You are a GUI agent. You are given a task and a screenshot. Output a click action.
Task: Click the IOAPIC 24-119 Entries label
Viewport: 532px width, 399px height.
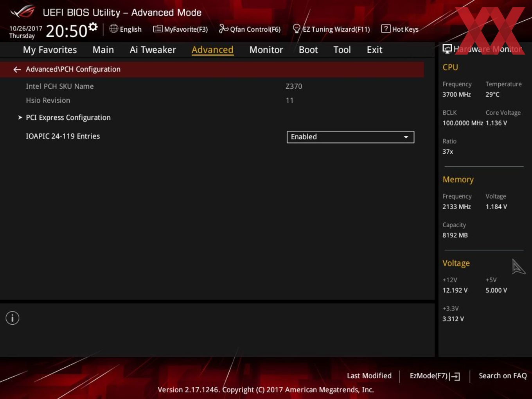(63, 136)
